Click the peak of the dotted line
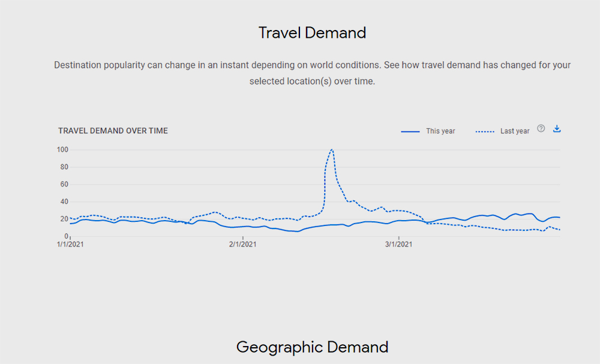 332,149
